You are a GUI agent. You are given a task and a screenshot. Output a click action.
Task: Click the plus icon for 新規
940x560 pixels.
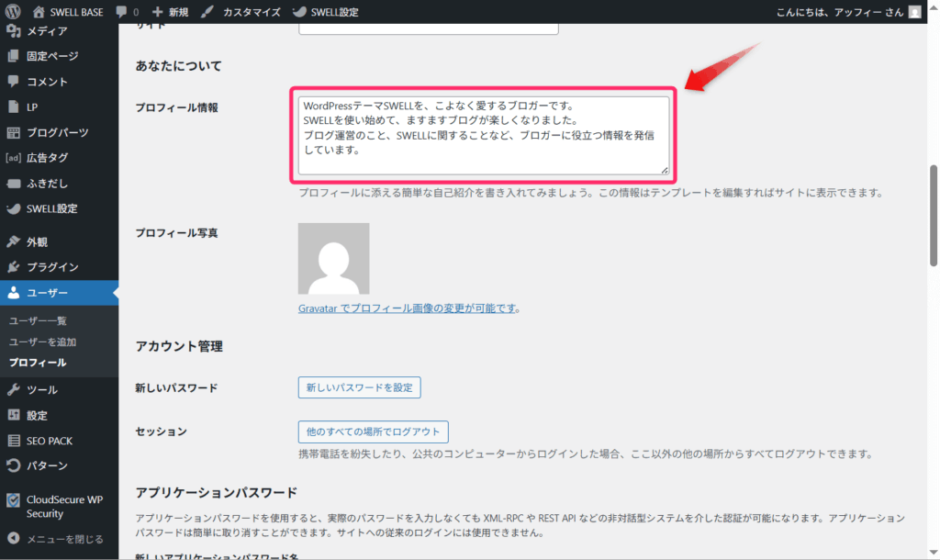pos(157,11)
